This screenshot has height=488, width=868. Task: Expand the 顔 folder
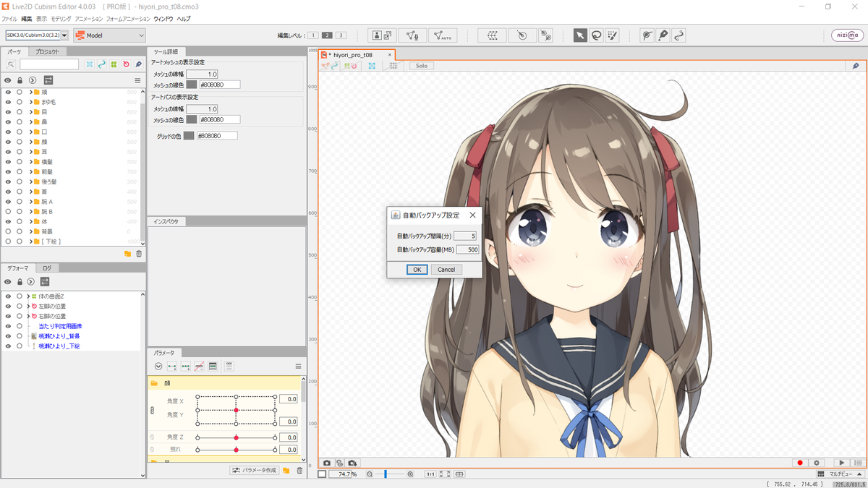click(x=31, y=142)
